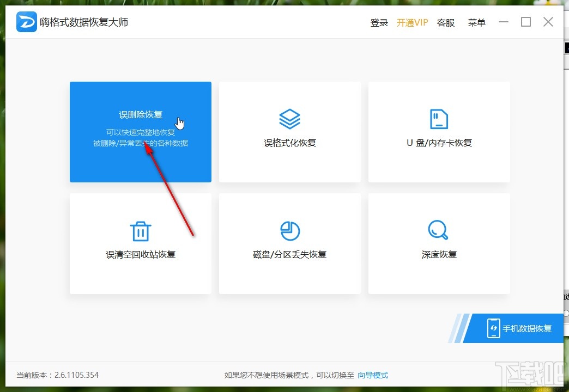Image resolution: width=569 pixels, height=392 pixels.
Task: Click the recycle bin trash icon
Action: tap(141, 231)
